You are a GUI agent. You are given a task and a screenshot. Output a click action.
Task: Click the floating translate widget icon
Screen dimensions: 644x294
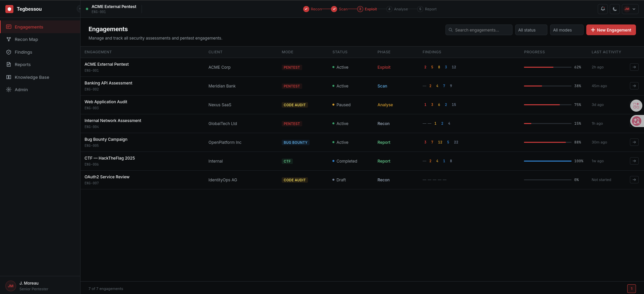coord(636,121)
